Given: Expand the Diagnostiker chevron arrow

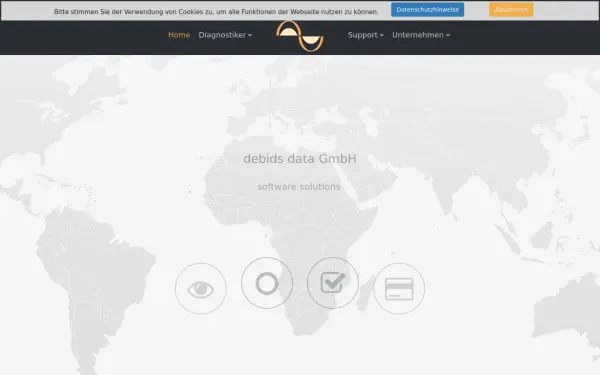Looking at the screenshot, I should pos(250,35).
